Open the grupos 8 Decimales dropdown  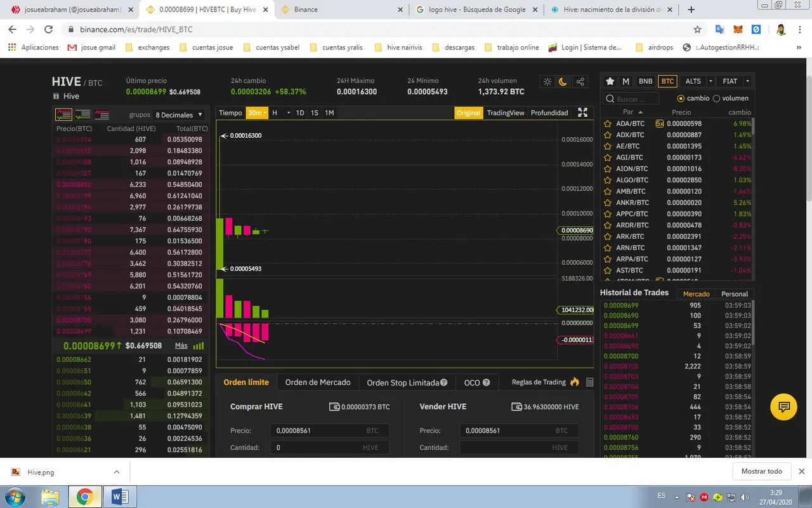(180, 115)
